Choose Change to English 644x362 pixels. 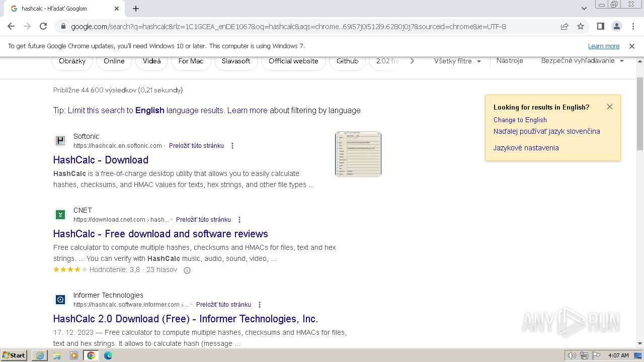(520, 120)
